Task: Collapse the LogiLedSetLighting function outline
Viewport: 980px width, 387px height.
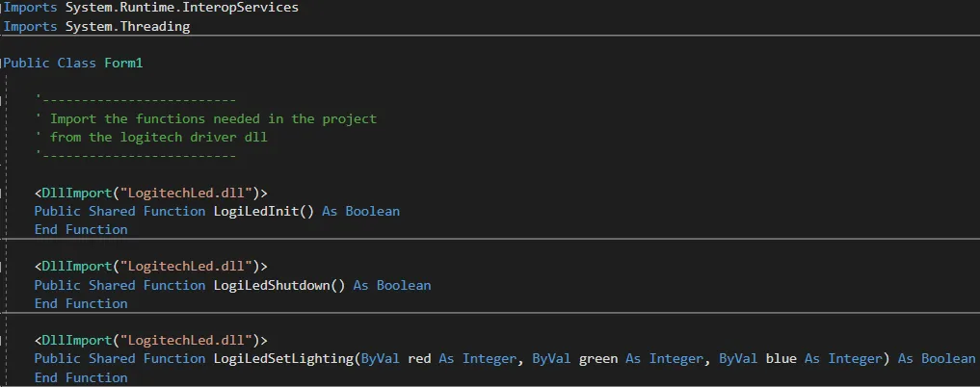Action: tap(3, 340)
